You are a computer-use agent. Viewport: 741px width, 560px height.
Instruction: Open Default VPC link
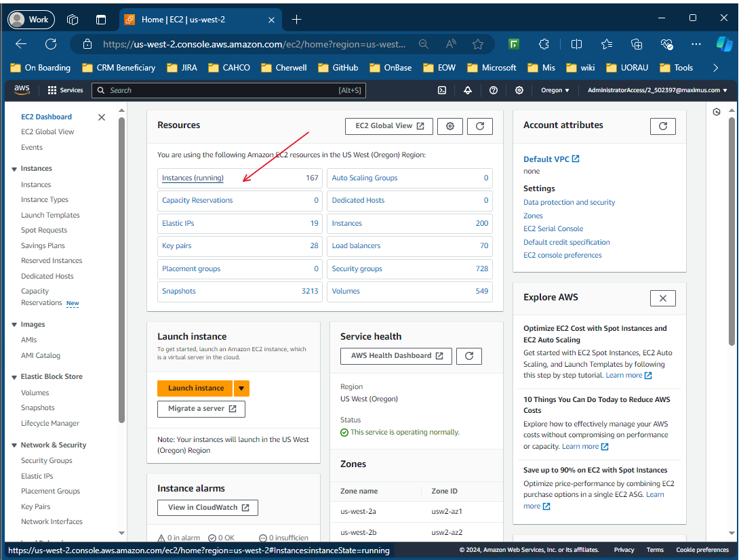coord(551,159)
